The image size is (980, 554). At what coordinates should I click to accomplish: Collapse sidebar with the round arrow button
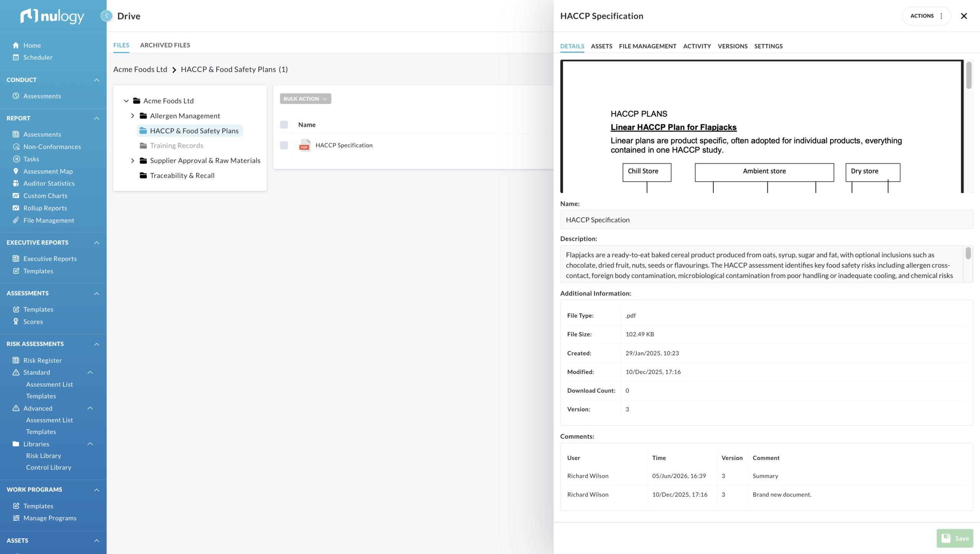coord(106,16)
